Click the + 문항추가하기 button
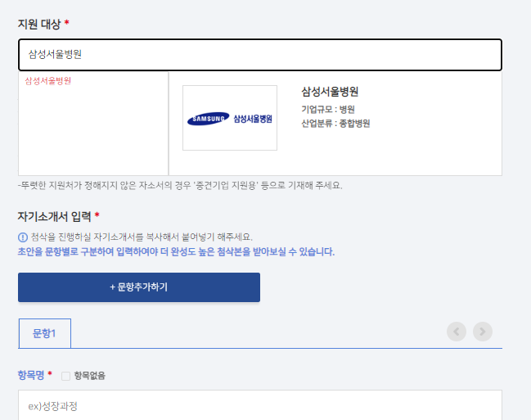Screen dimensions: 531x420 click(x=139, y=287)
